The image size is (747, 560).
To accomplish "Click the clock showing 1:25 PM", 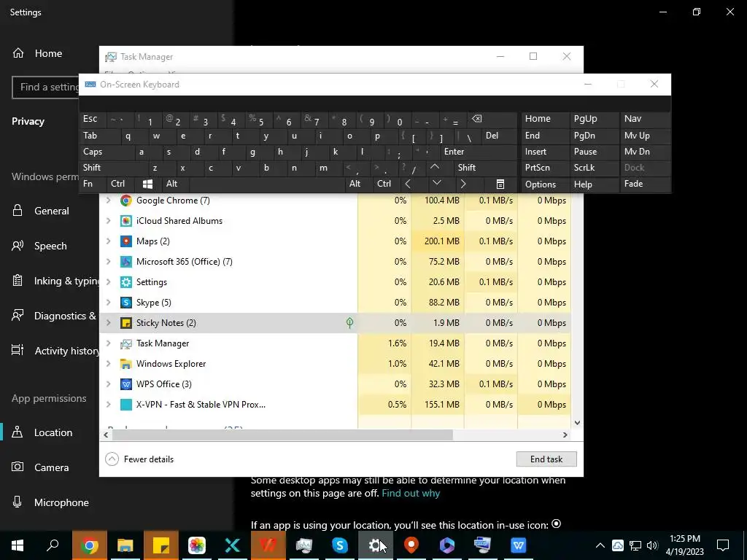I will click(x=684, y=545).
